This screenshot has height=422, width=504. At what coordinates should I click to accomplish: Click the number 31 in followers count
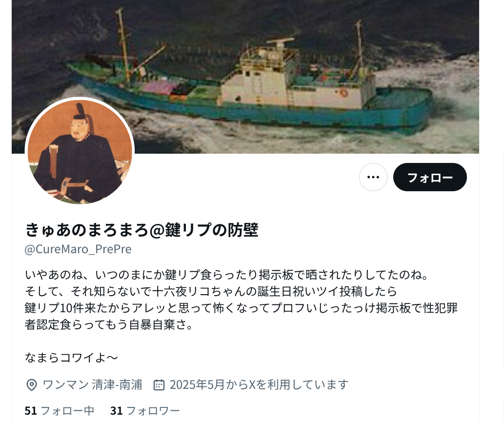point(116,410)
